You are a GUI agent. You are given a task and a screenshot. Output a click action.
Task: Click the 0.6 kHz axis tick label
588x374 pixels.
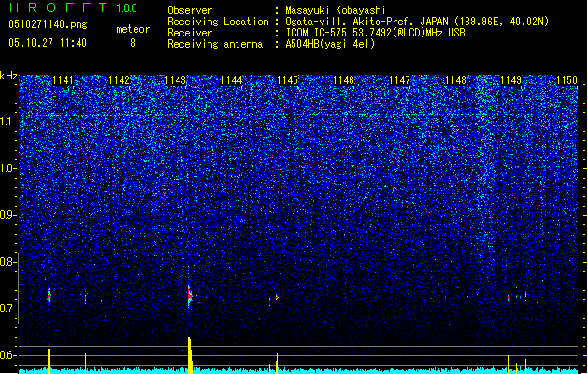pos(7,355)
